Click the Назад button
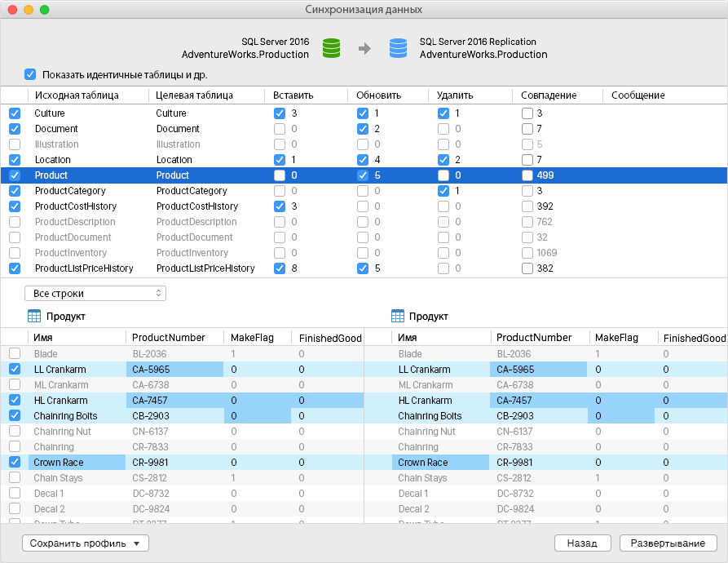The image size is (728, 563). pos(582,543)
